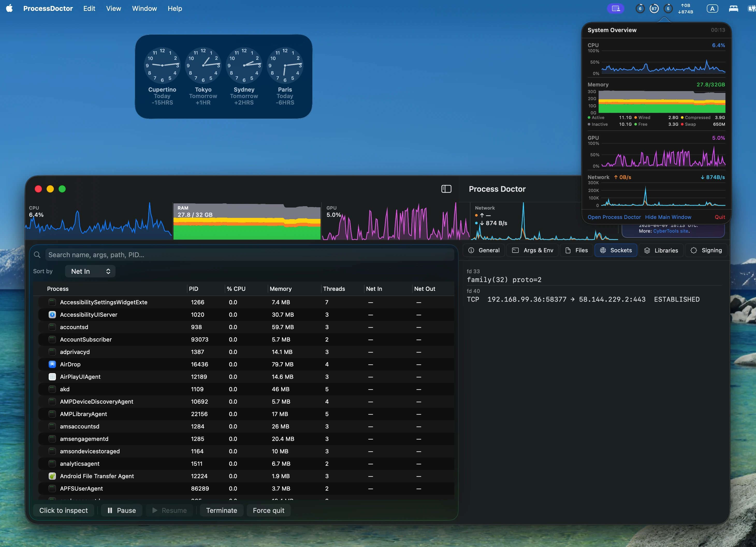This screenshot has width=756, height=547.
Task: Click the TCP 192.168.99.36:58377 socket entry
Action: pos(583,299)
